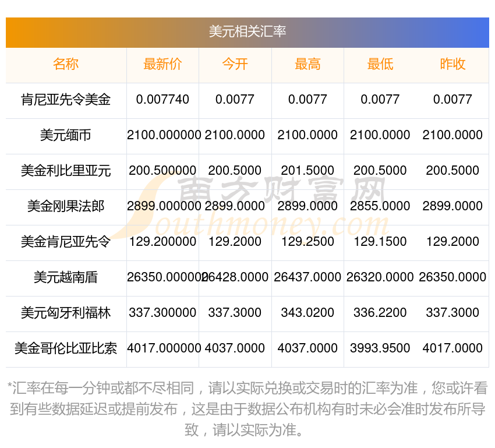Click open value 26428.0000

(235, 277)
